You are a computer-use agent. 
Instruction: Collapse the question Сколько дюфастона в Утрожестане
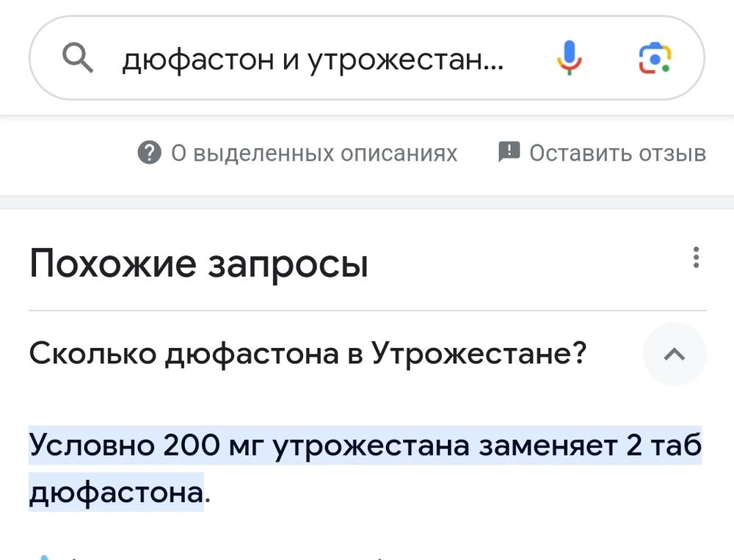coord(308,354)
